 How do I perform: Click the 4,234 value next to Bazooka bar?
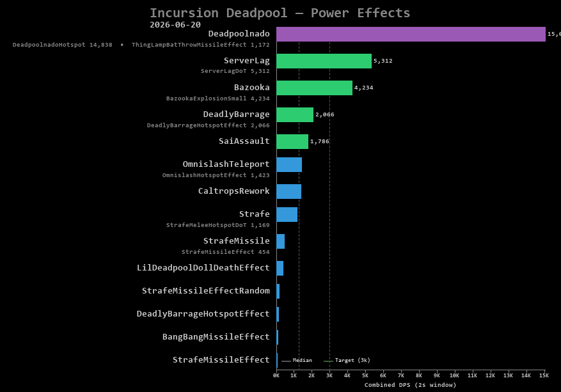tap(363, 88)
